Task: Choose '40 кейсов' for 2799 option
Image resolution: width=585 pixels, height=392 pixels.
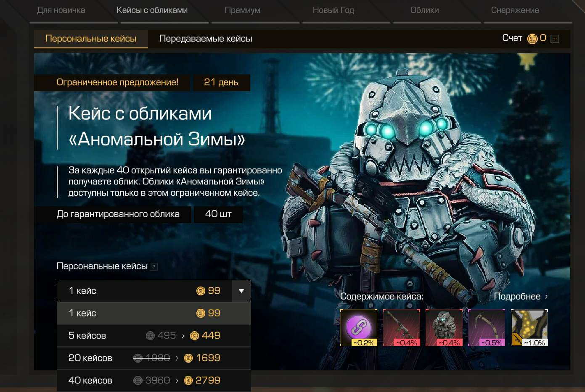Action: [154, 380]
